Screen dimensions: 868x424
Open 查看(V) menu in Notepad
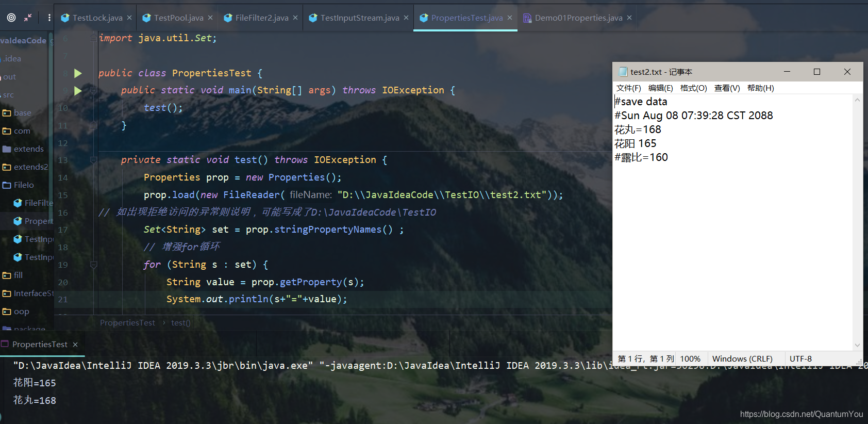coord(727,88)
